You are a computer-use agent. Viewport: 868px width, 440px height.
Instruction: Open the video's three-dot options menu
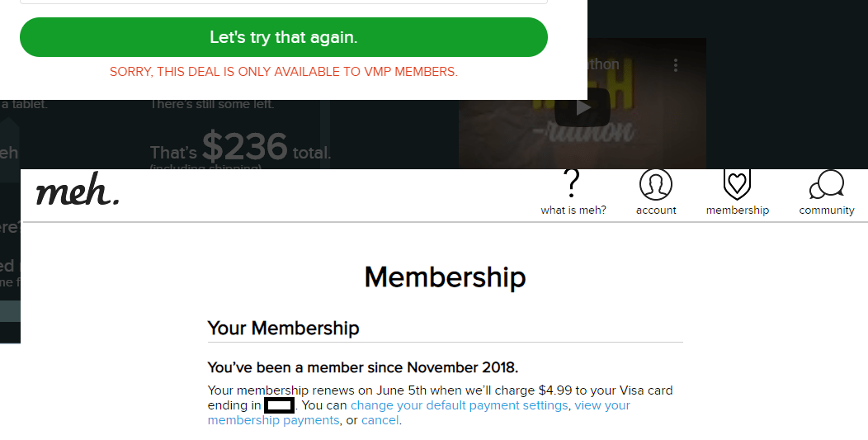(676, 64)
